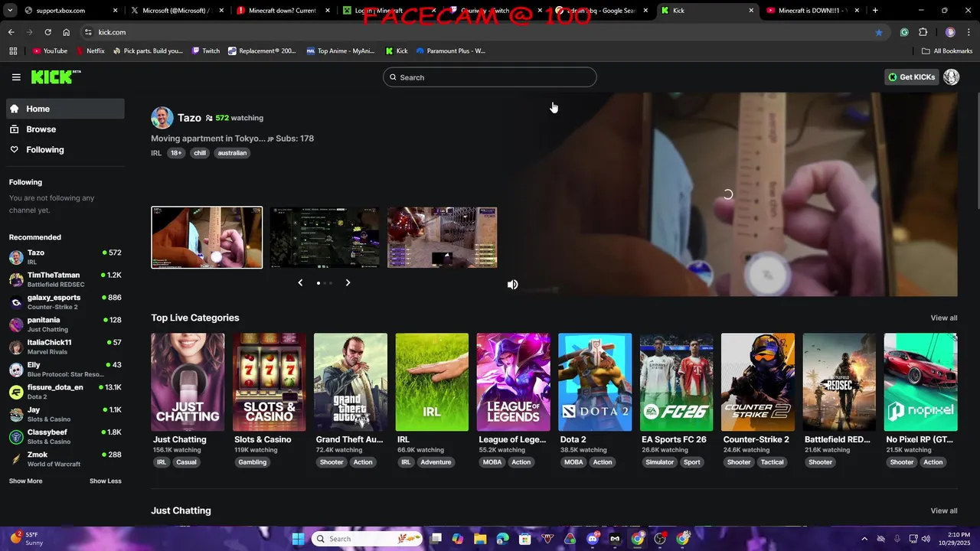The width and height of the screenshot is (980, 551).
Task: Go to next featured stream arrow
Action: point(348,282)
